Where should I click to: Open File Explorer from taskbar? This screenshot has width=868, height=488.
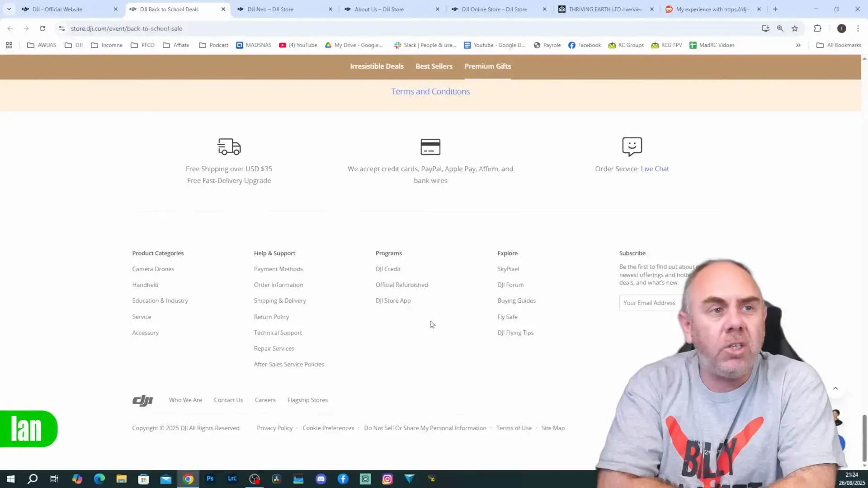(x=122, y=479)
